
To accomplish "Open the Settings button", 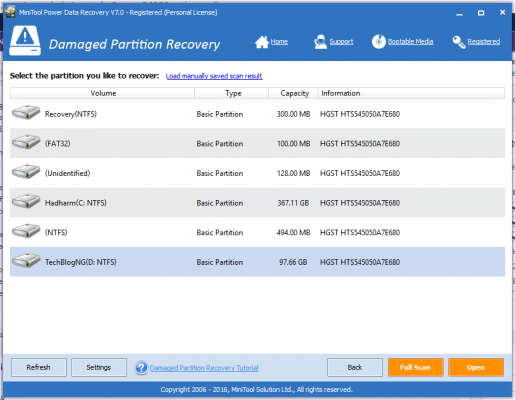I will pos(99,367).
